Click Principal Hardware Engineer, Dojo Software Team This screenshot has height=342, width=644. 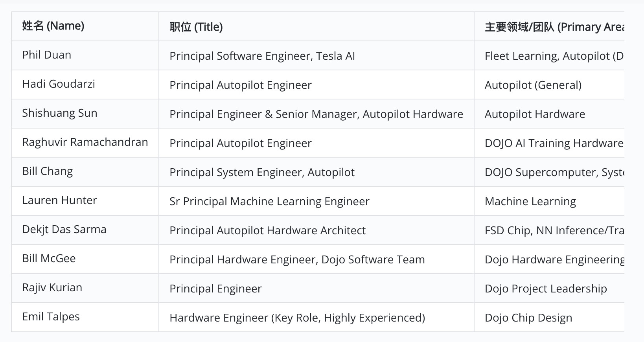(x=297, y=259)
